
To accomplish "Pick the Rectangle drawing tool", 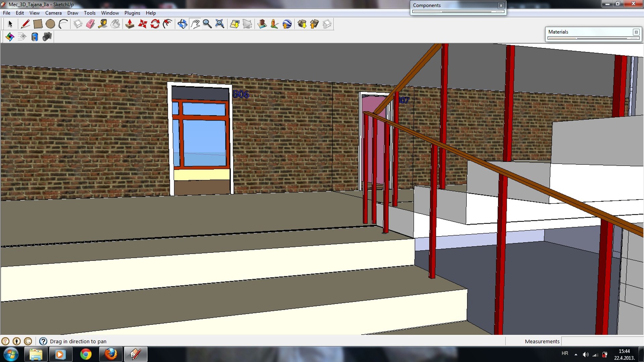I will (x=38, y=24).
